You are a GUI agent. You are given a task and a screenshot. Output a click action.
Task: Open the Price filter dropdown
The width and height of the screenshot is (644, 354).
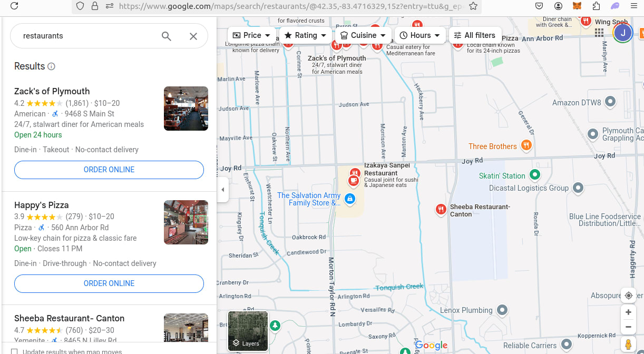click(x=252, y=35)
